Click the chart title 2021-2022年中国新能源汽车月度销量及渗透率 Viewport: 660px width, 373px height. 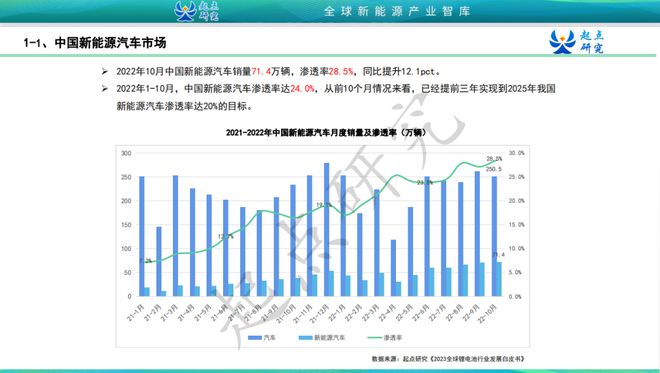tap(326, 133)
